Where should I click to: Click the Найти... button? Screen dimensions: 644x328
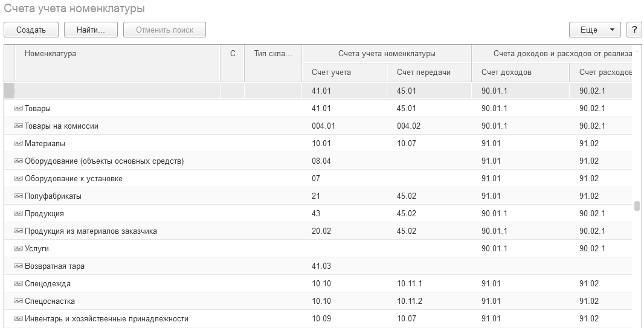pyautogui.click(x=91, y=30)
